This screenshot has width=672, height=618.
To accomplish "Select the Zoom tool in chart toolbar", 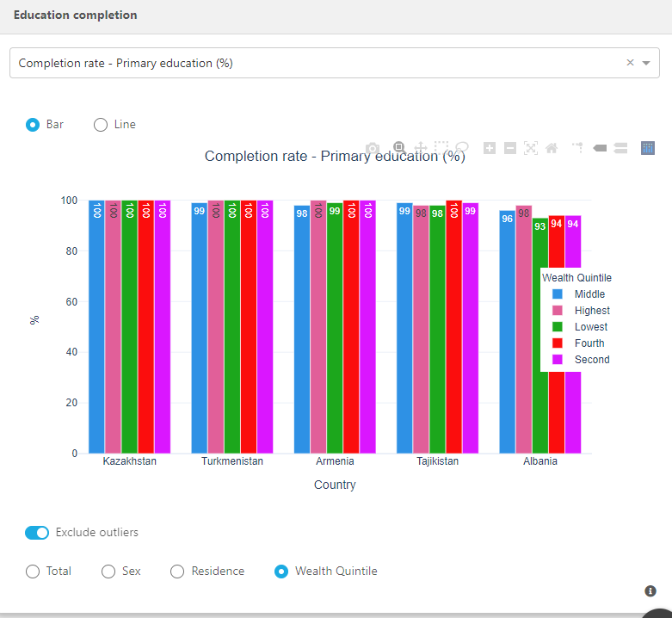I will coord(399,148).
